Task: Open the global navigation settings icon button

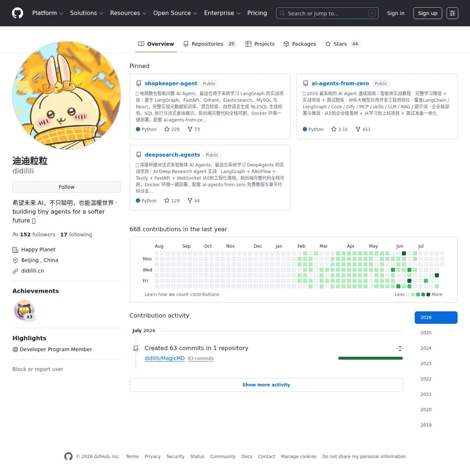Action: (x=452, y=13)
